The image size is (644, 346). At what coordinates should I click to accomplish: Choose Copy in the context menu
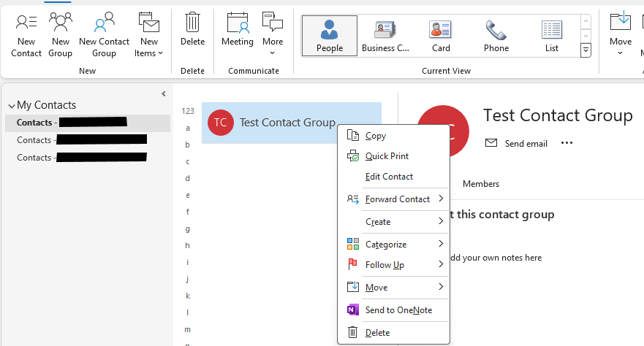coord(393,136)
